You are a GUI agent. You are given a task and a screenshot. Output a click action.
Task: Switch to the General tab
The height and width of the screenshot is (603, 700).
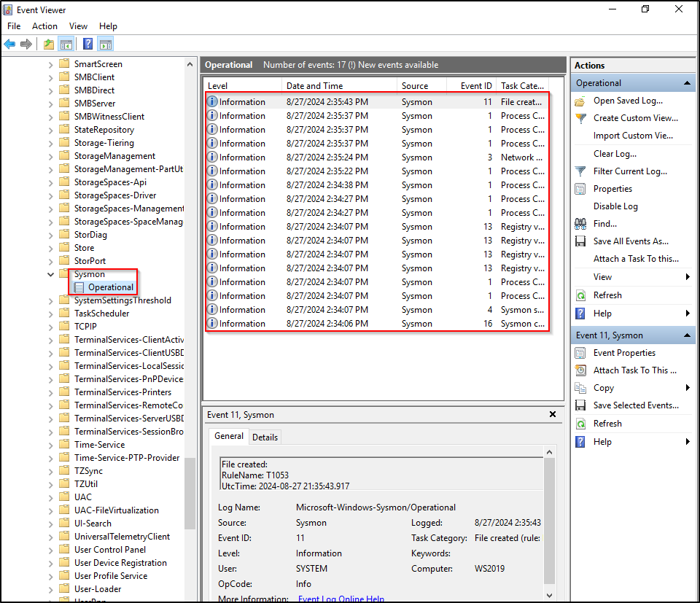tap(228, 436)
